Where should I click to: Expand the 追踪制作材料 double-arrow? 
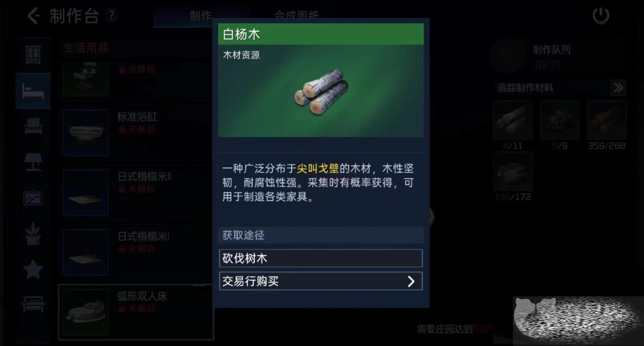point(618,88)
